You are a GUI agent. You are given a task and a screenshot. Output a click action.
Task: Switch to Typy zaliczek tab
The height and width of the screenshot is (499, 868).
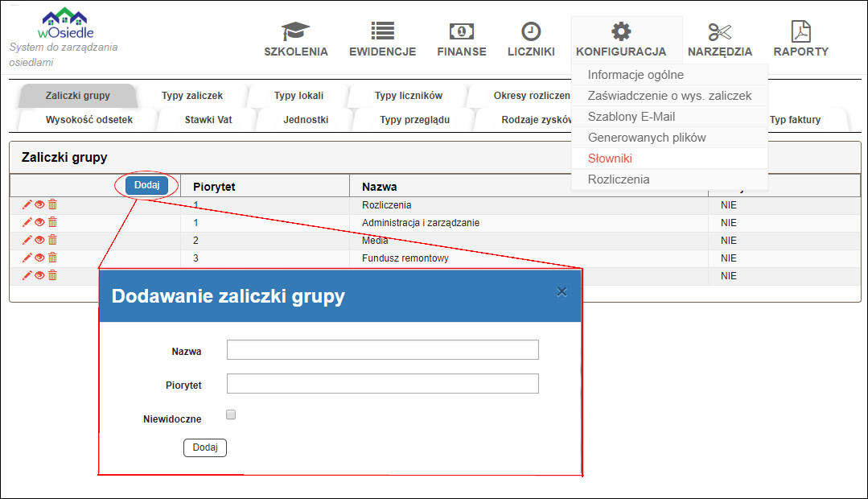192,95
